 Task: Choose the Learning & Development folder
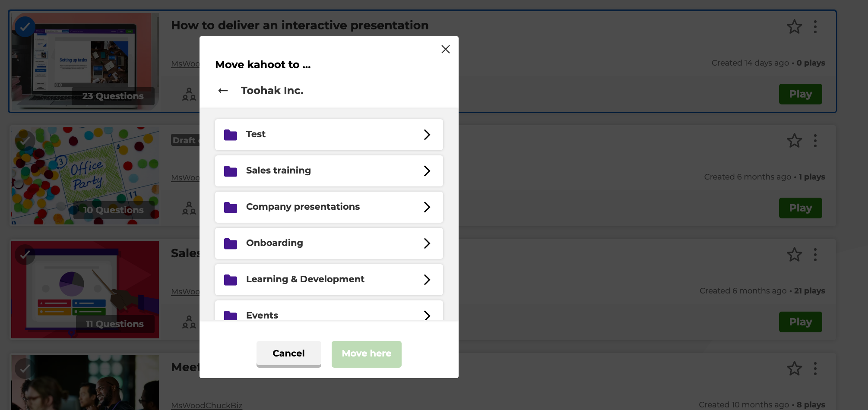[x=329, y=280]
